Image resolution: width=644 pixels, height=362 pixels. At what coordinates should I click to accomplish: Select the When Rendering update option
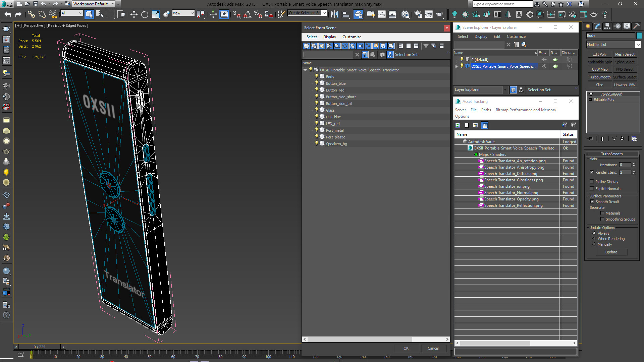pyautogui.click(x=594, y=238)
